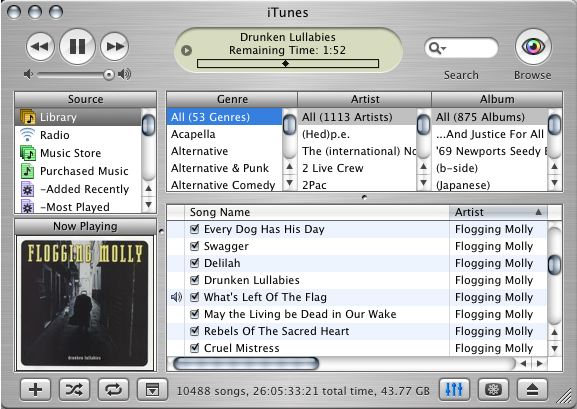Uncheck the Cruel Mistress checkbox
This screenshot has width=577, height=409.
point(195,348)
